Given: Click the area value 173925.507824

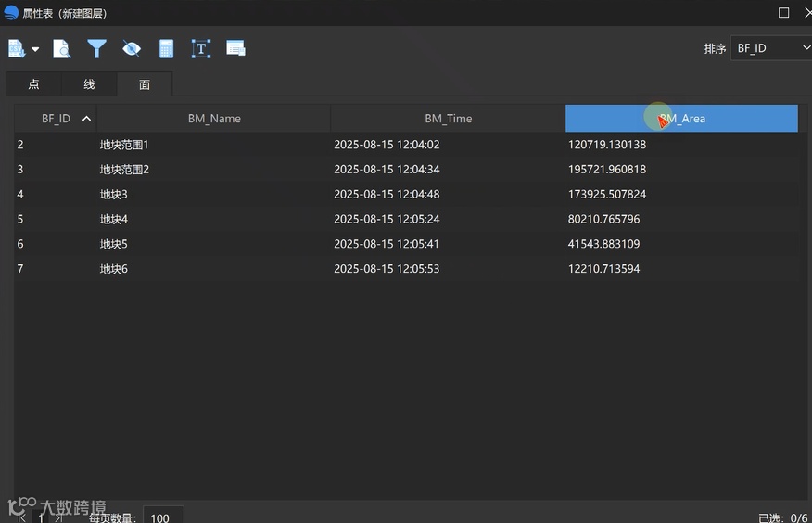Looking at the screenshot, I should pyautogui.click(x=607, y=194).
